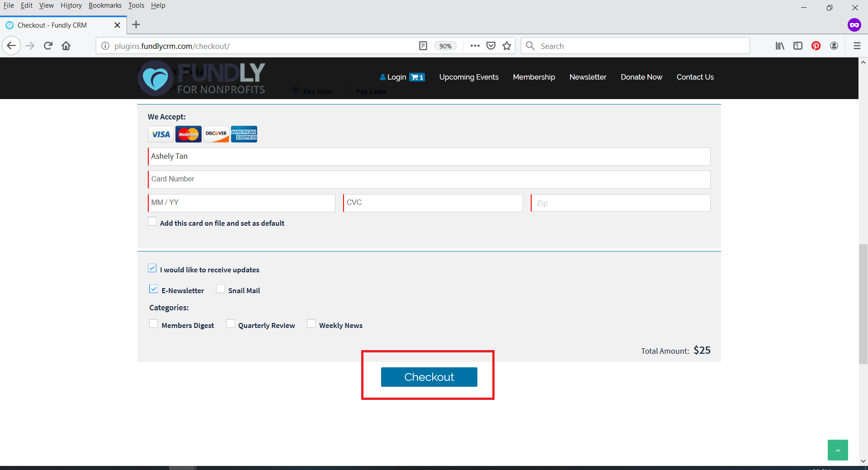This screenshot has height=470, width=868.
Task: Open the Tools menu
Action: click(x=136, y=5)
